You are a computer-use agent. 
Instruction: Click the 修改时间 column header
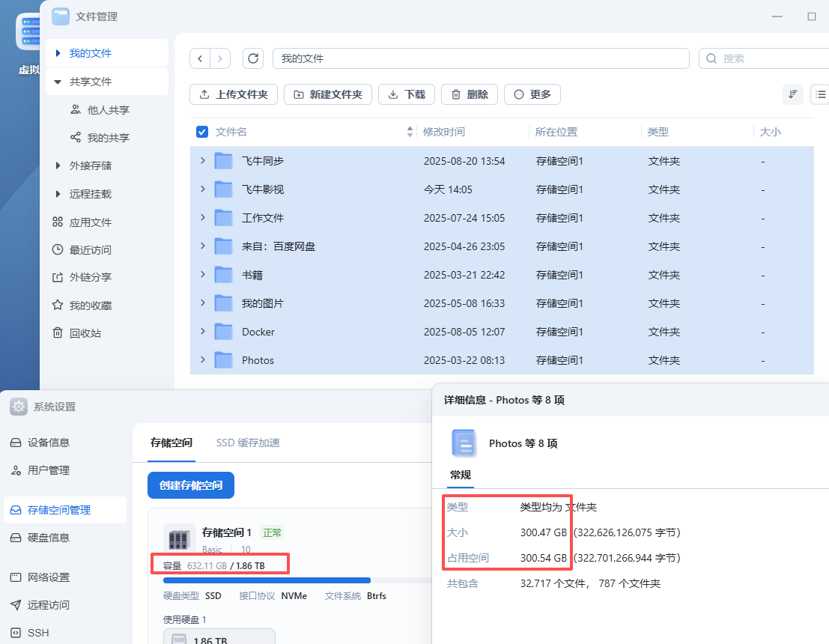tap(444, 132)
